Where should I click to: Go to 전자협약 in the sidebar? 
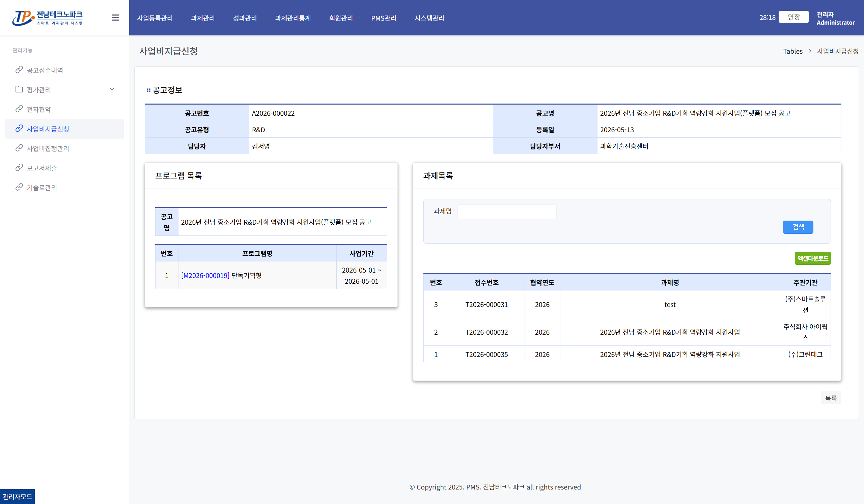coord(39,109)
